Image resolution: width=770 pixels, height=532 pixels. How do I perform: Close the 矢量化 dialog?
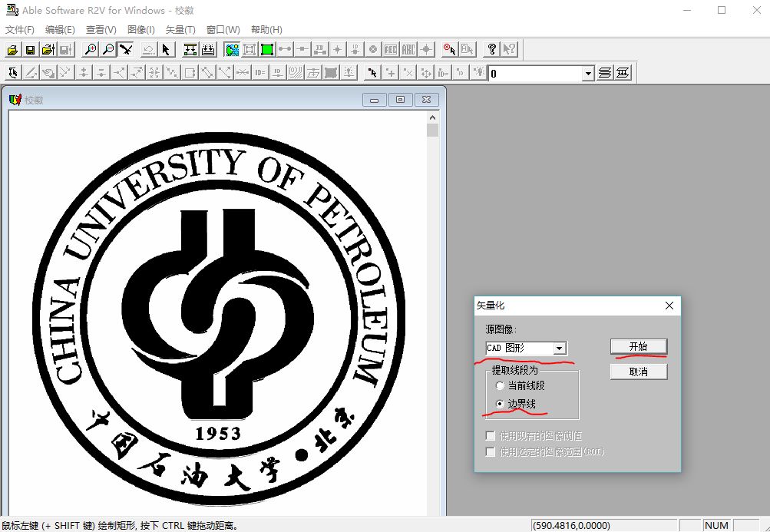click(669, 306)
